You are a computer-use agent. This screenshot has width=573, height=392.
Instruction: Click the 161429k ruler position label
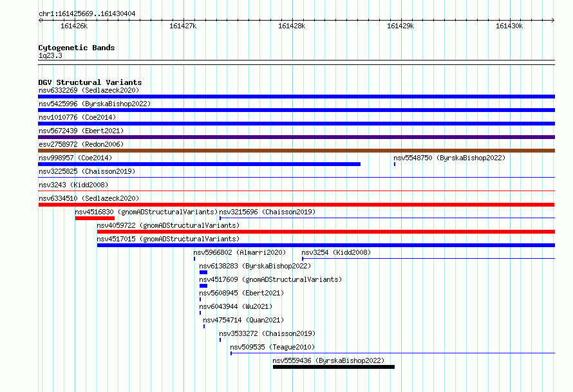[x=400, y=26]
